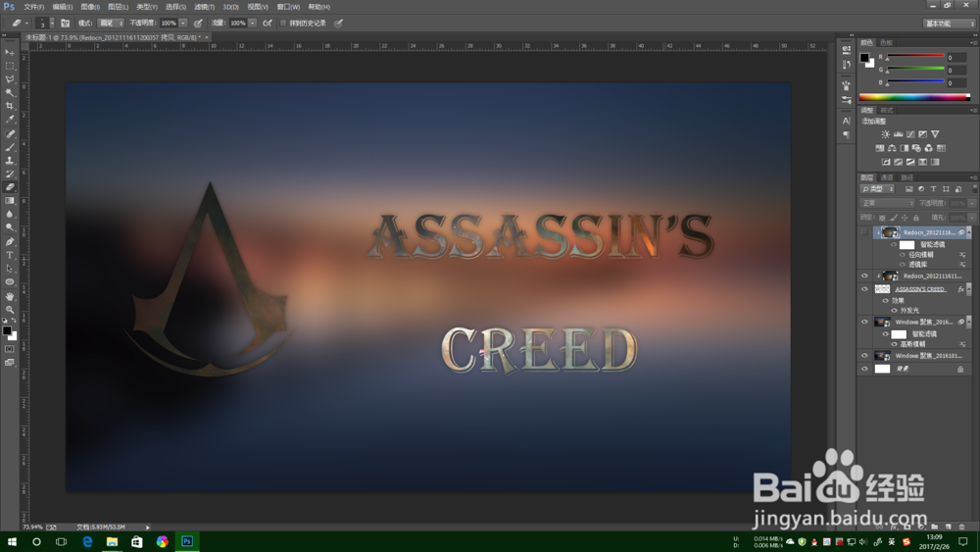Select the Hand tool
The height and width of the screenshot is (552, 980).
10,296
